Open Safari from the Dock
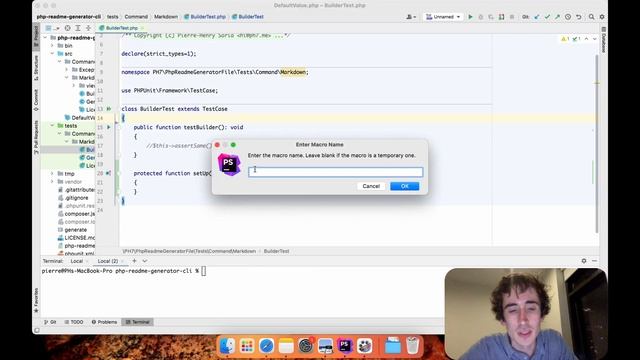640x360 pixels. [267, 346]
